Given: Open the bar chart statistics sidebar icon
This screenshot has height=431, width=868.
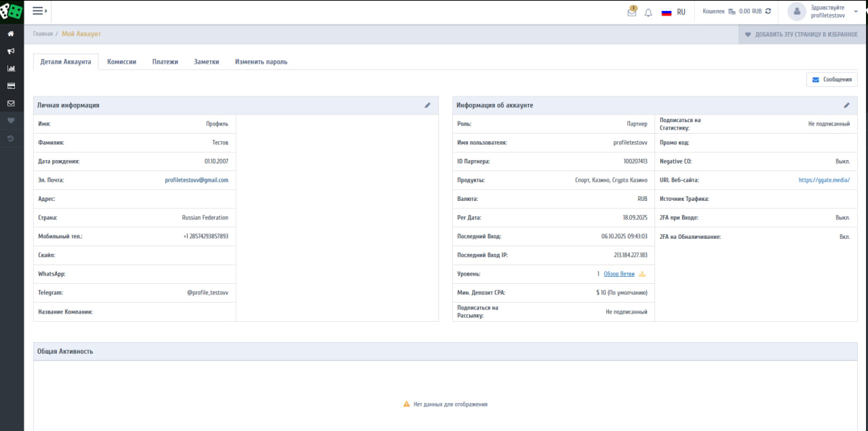Looking at the screenshot, I should pyautogui.click(x=11, y=69).
